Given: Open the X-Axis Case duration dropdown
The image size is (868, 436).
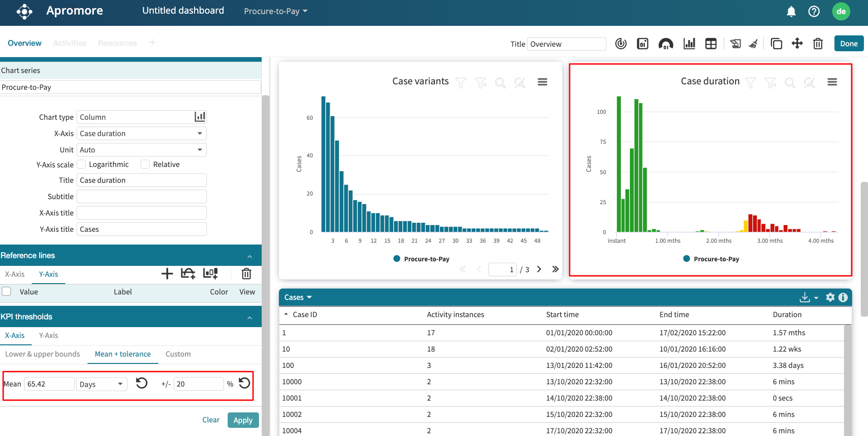Looking at the screenshot, I should (141, 133).
